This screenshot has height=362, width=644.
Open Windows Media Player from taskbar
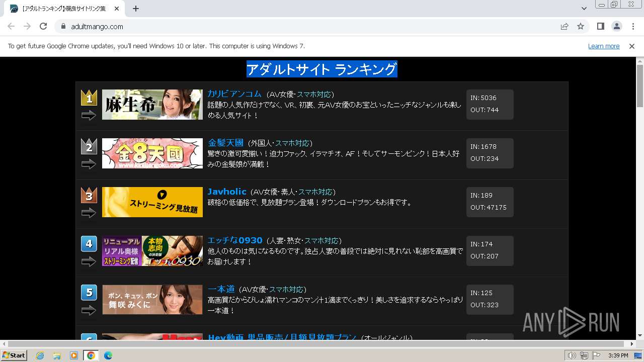click(74, 355)
